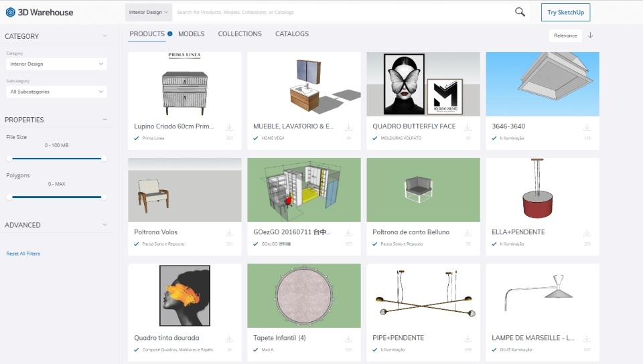Click the Products info icon

[x=169, y=34]
